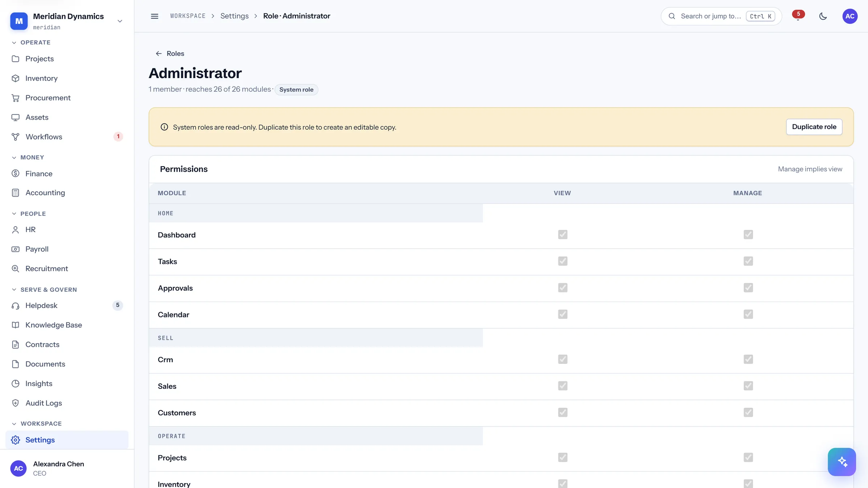Toggle Approvals Manage checkbox
The image size is (868, 488).
point(748,288)
